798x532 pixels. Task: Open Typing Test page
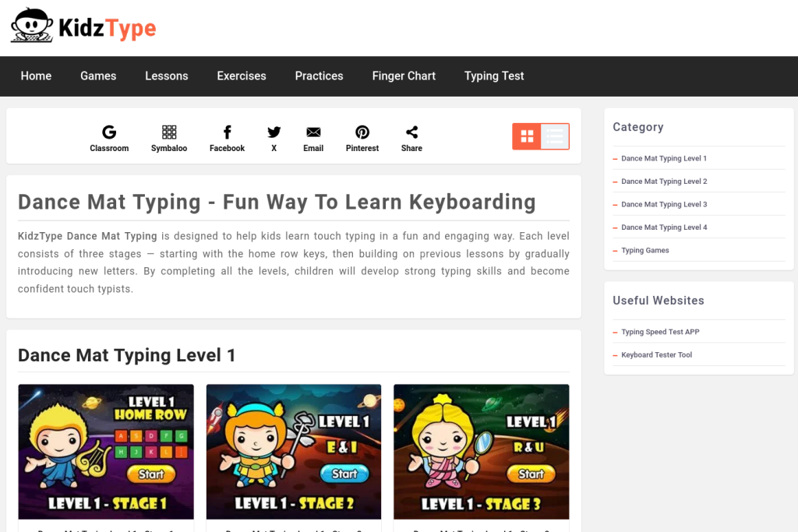click(493, 76)
